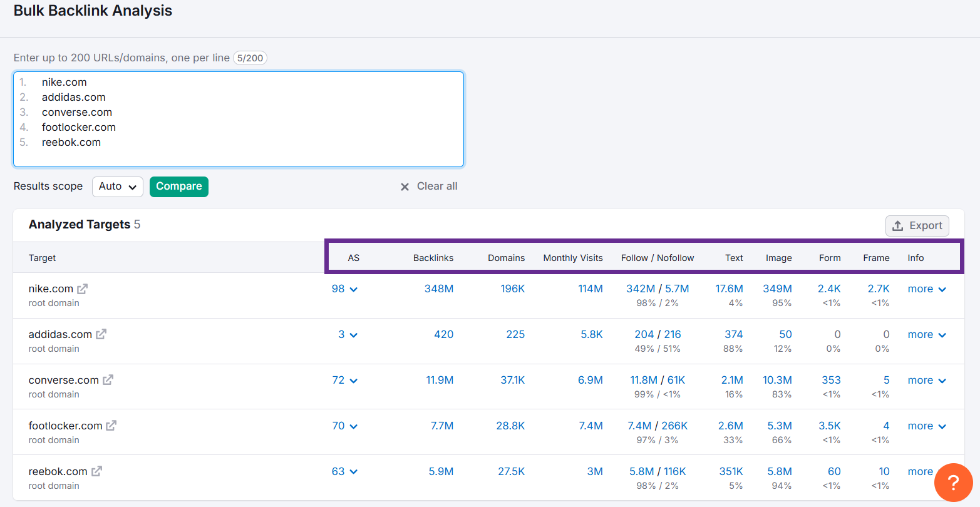Open converse.com image links 10.3M
This screenshot has height=507, width=980.
777,380
